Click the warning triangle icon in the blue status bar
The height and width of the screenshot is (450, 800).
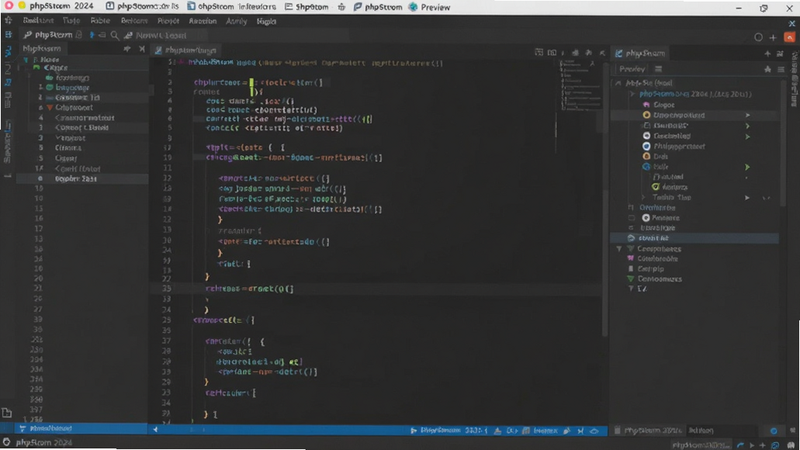tap(497, 431)
